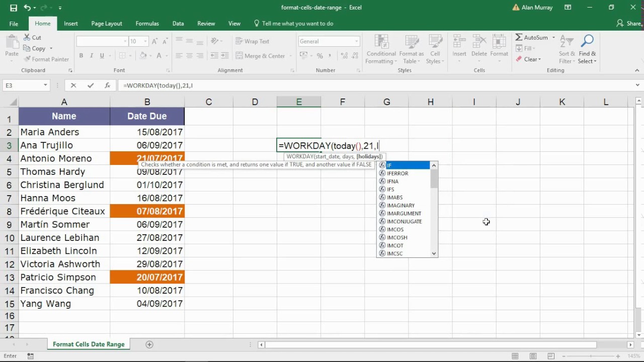Screen dimensions: 644x362
Task: Open Sort & Filter options
Action: point(567,49)
